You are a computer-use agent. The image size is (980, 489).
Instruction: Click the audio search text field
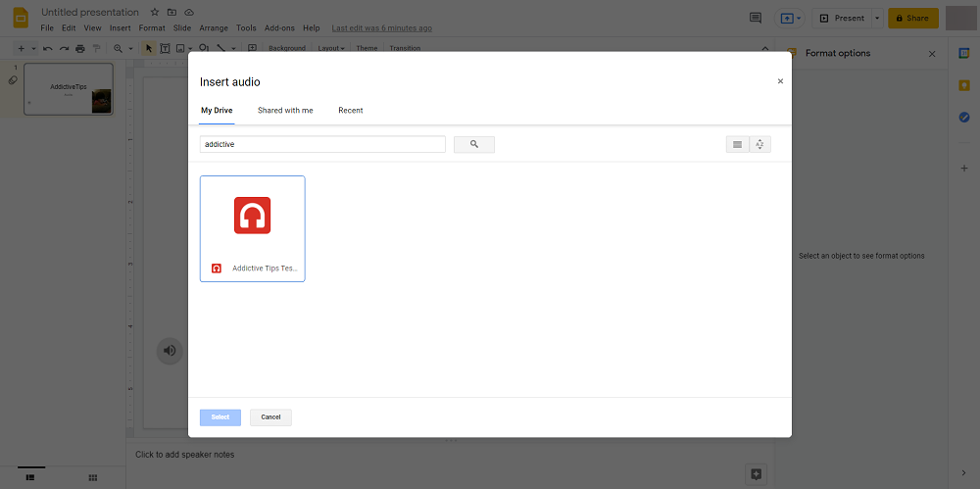[x=322, y=144]
